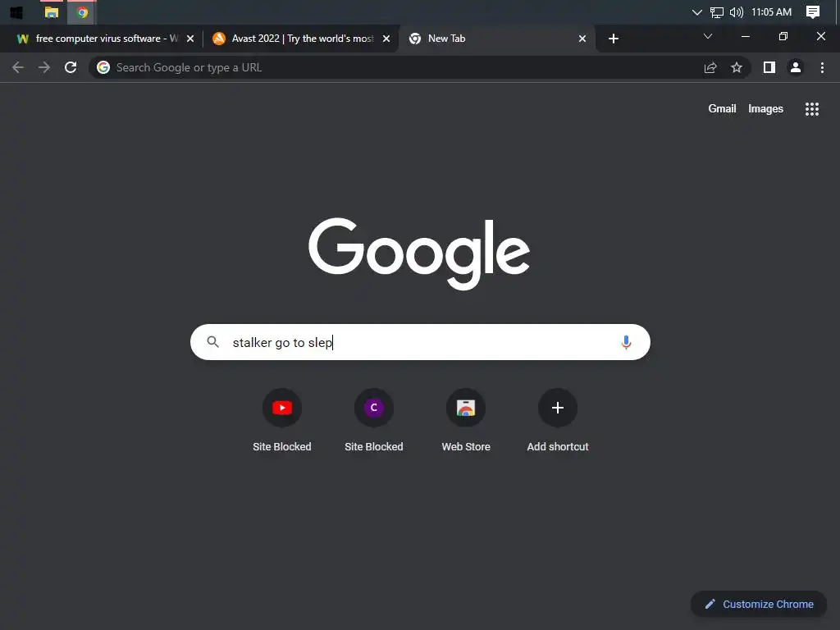Bookmark this tab with the star icon

(x=737, y=67)
